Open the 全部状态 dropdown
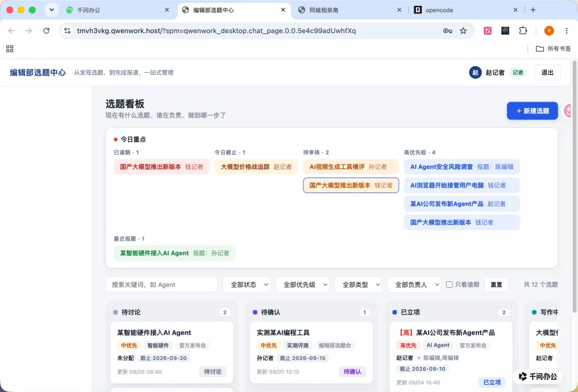 click(247, 285)
